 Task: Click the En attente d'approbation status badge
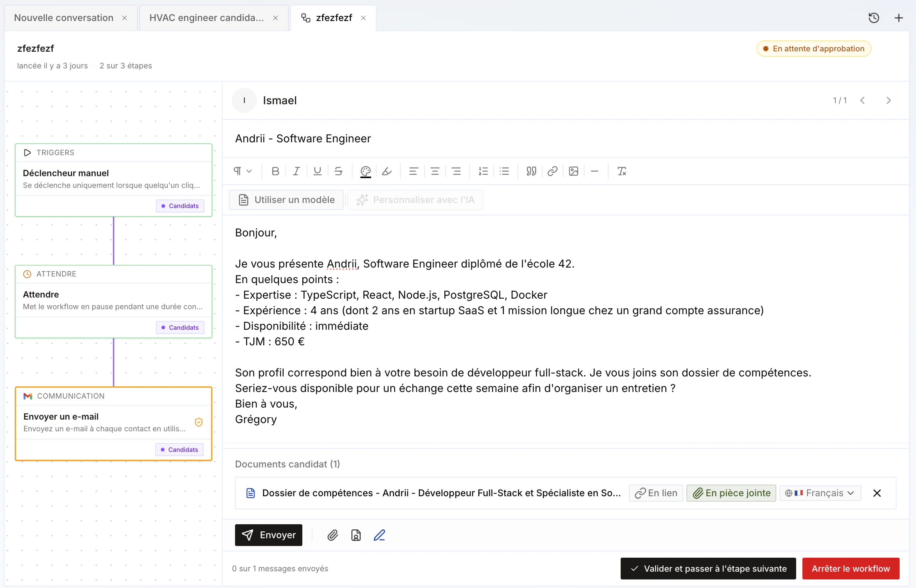(814, 49)
